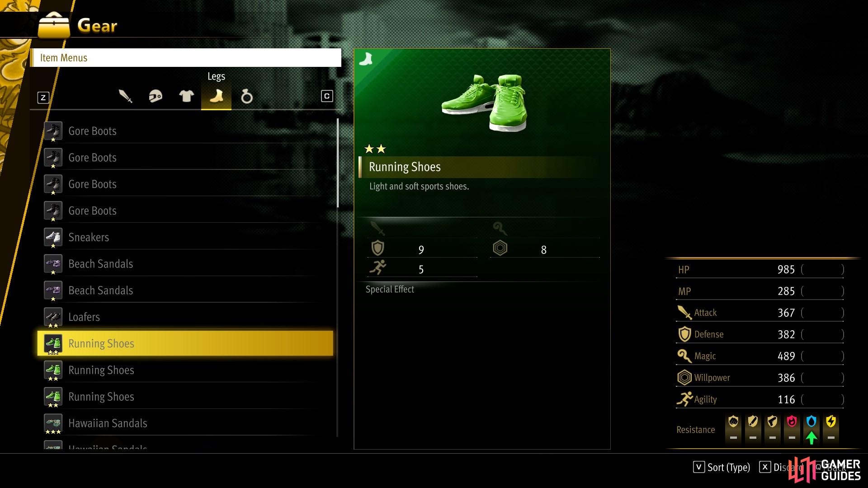Click the highlighted Running Shoes entry

click(x=185, y=343)
